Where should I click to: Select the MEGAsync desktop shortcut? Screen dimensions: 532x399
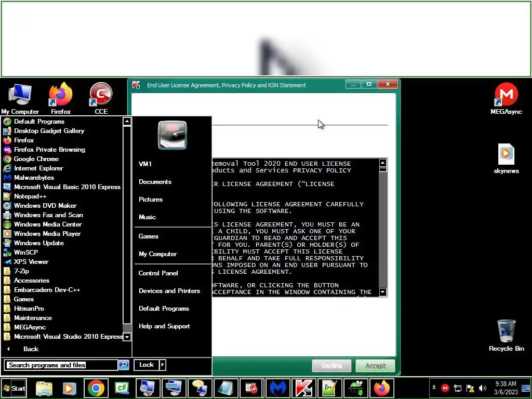(x=506, y=98)
